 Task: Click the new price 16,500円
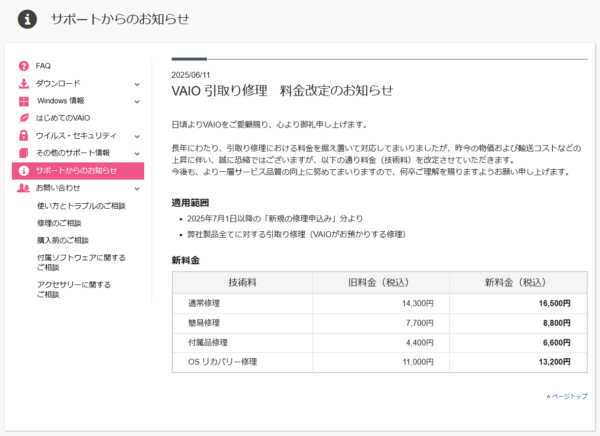554,304
